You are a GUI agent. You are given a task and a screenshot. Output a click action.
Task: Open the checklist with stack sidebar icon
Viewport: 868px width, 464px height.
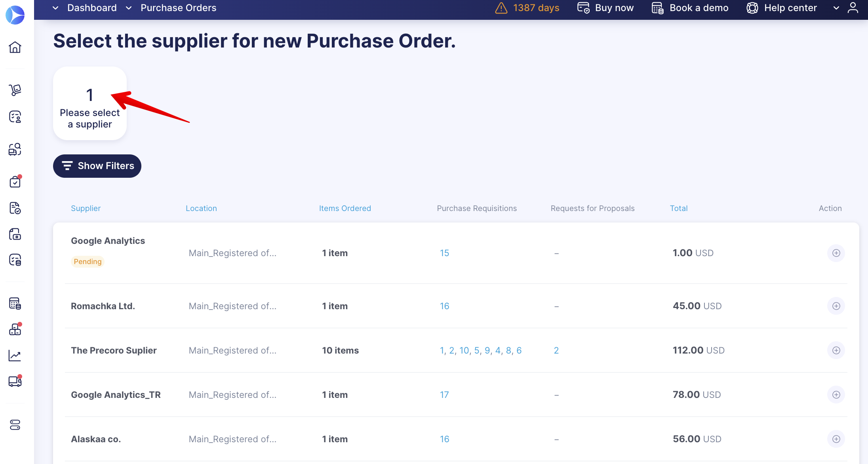click(15, 260)
